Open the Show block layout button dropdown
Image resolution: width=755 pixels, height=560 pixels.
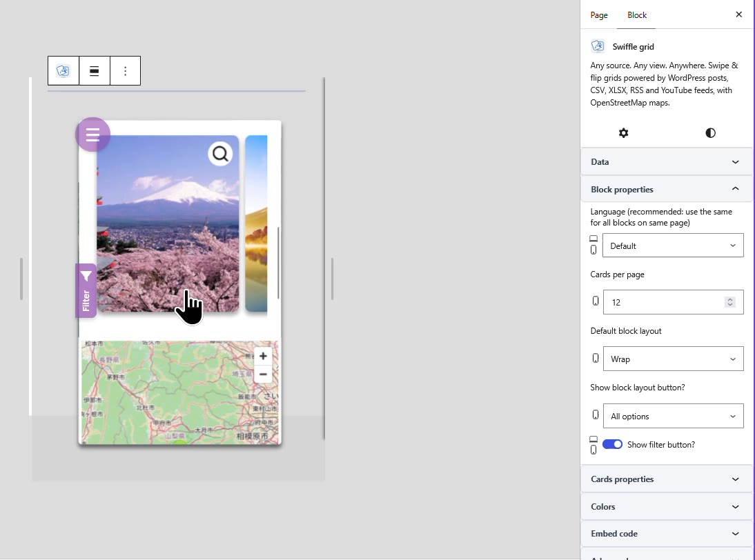click(673, 416)
